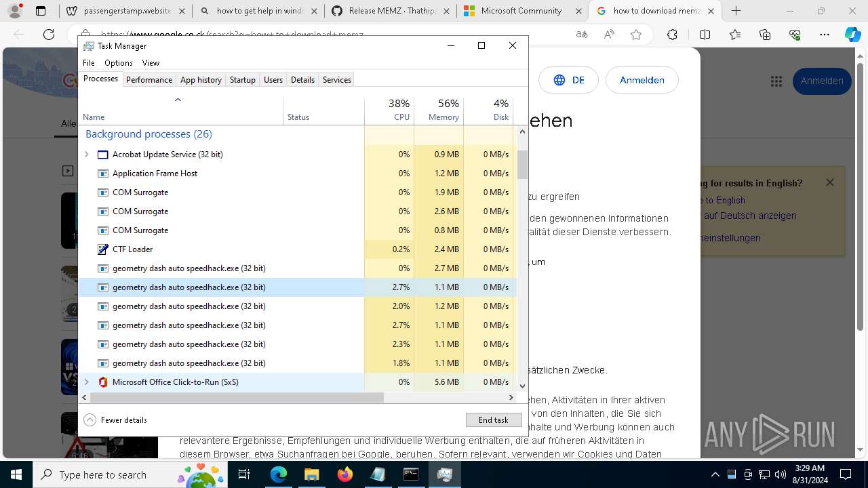
Task: Open the Edge collections icon
Action: (765, 35)
